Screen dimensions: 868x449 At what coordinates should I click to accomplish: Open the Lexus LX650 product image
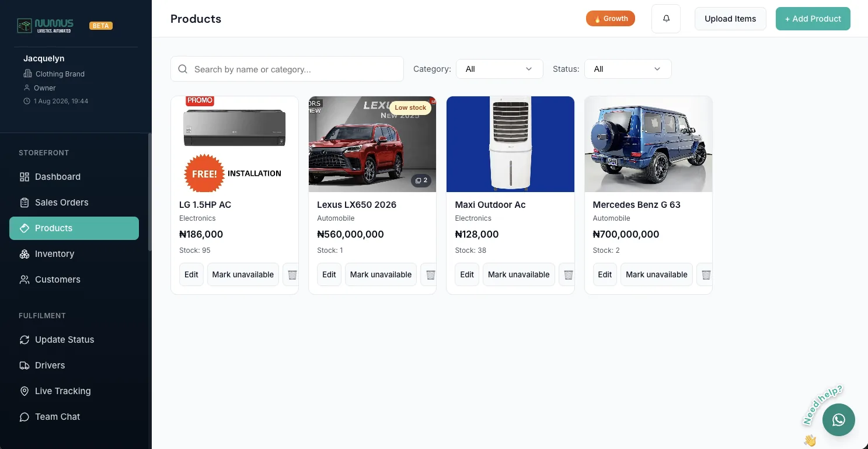point(372,144)
